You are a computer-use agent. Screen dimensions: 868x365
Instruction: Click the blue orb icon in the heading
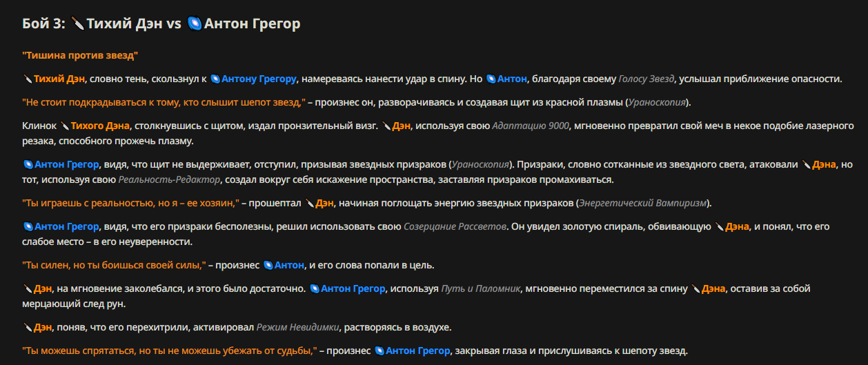click(x=195, y=24)
